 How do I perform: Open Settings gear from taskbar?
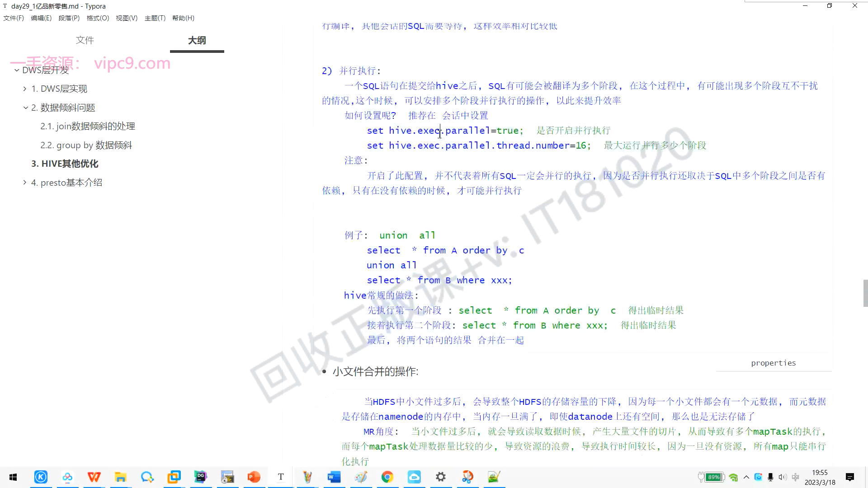pos(440,477)
